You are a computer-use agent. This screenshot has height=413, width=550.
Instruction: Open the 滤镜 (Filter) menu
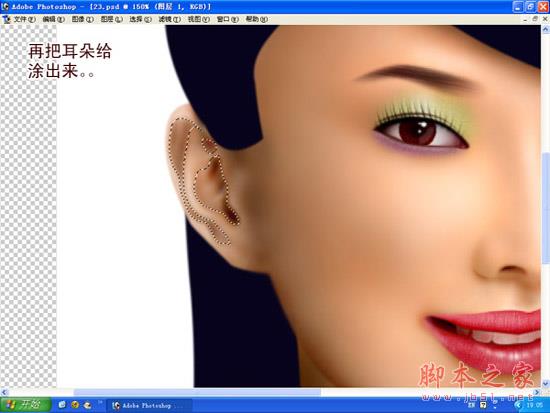click(x=170, y=19)
